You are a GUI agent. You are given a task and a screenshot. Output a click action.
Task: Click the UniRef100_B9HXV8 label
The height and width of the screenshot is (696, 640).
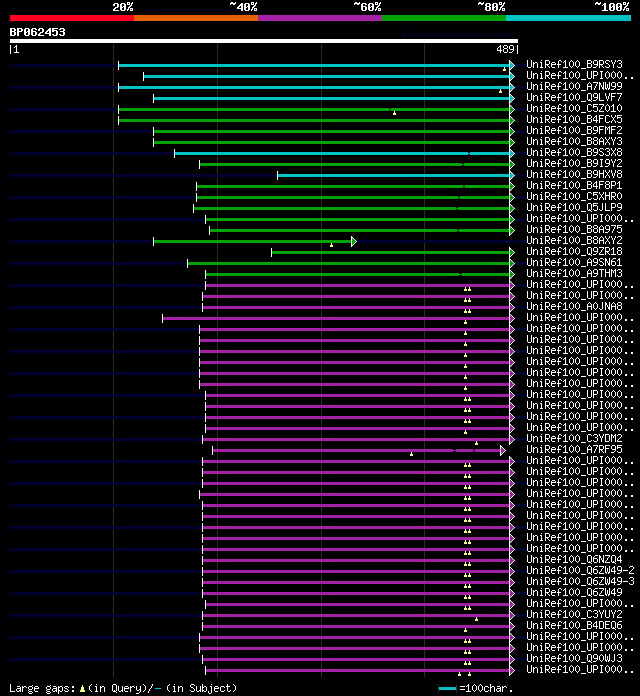(574, 174)
